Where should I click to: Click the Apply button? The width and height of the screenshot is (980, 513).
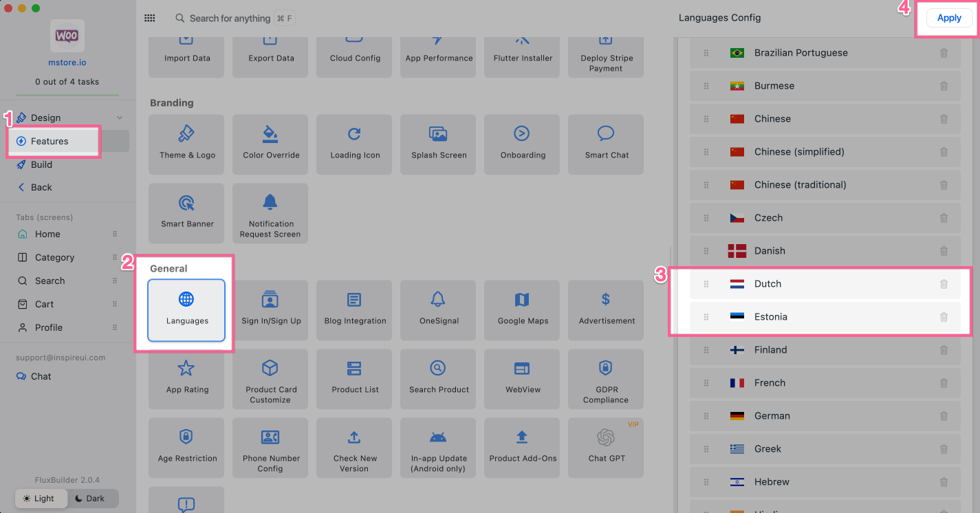pos(948,18)
